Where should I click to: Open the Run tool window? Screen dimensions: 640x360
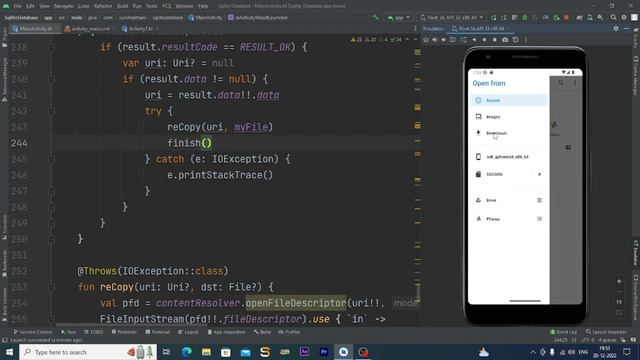69,332
